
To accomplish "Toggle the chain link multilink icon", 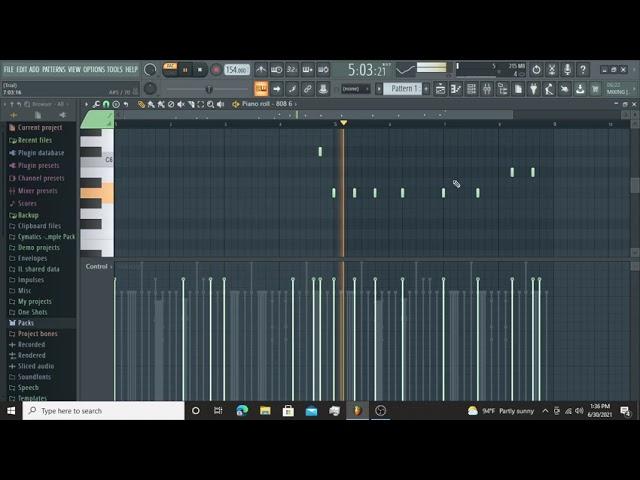I will click(307, 89).
